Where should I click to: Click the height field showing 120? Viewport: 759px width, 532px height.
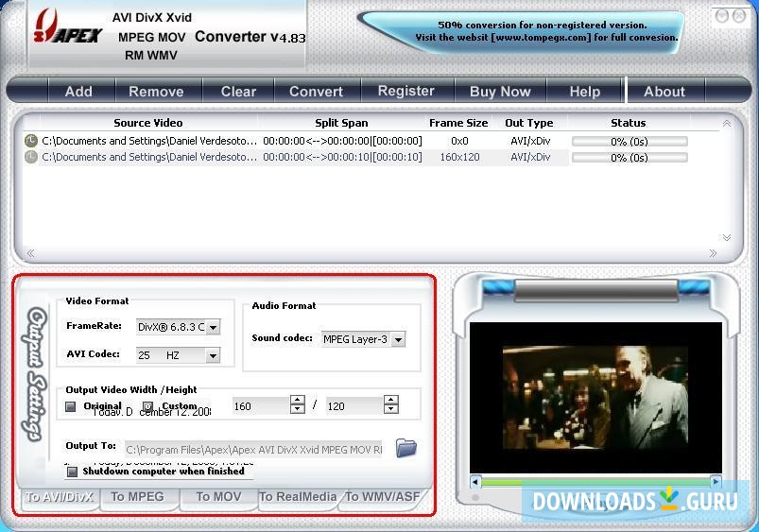point(354,405)
